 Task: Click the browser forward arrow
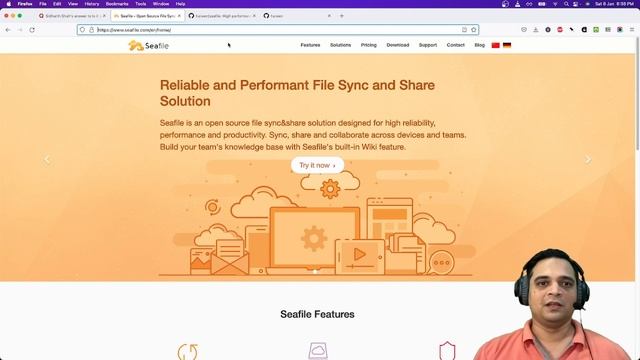[x=20, y=30]
